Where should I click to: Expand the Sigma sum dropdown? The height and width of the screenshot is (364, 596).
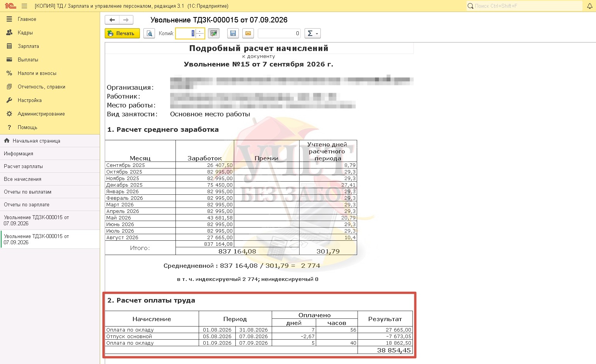(313, 33)
